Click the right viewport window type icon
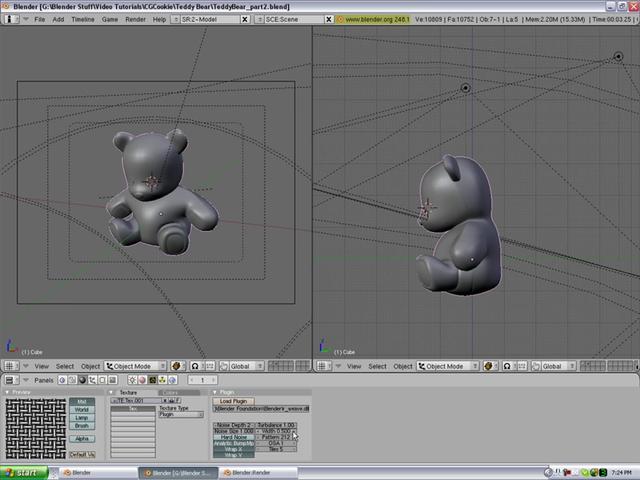This screenshot has width=640, height=480. coord(324,366)
